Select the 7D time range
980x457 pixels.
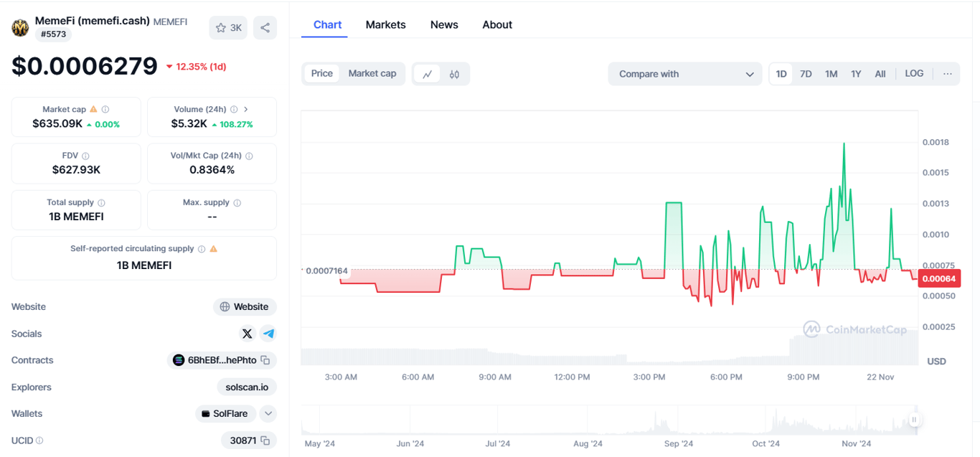[x=806, y=74]
